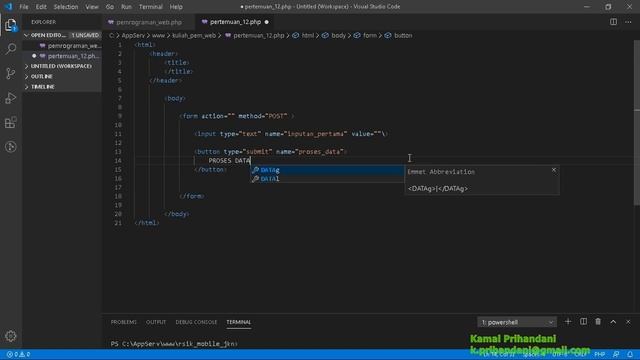Screen dimensions: 640x360
Task: Open the Source Control view
Action: 11,73
